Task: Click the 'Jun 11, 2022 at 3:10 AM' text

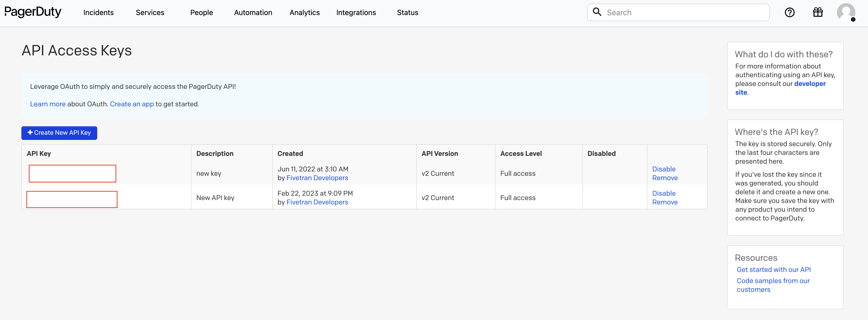Action: point(313,169)
